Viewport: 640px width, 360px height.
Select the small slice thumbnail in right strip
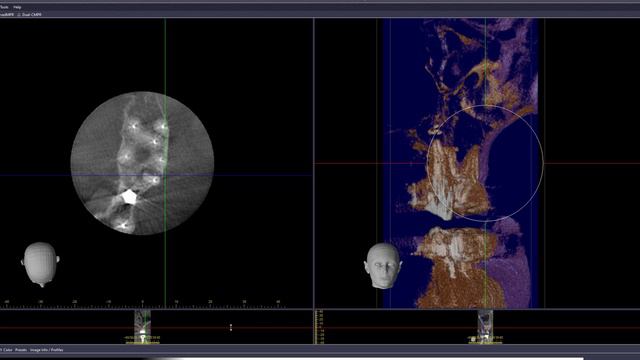tap(485, 326)
